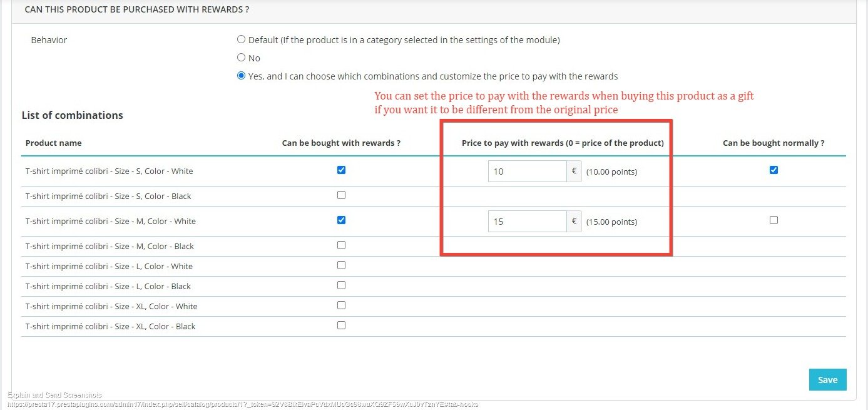This screenshot has width=868, height=410.
Task: Enable rewards for Size XL Color White
Action: 341,305
